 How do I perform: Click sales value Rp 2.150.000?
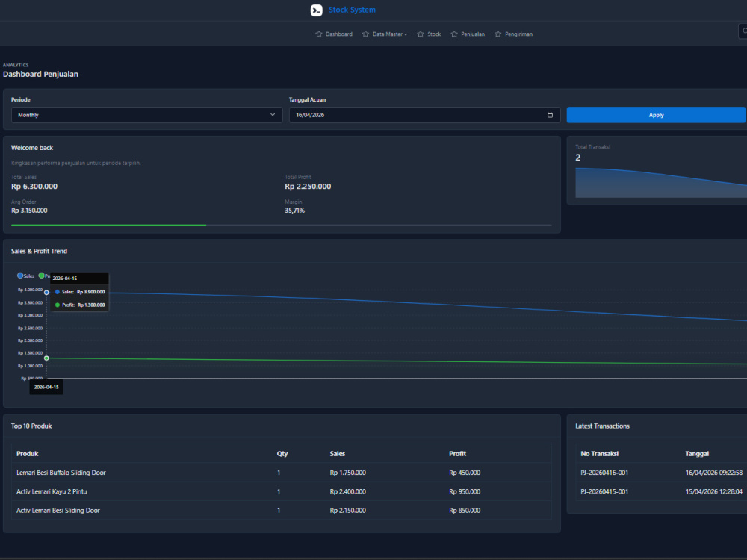pos(348,511)
